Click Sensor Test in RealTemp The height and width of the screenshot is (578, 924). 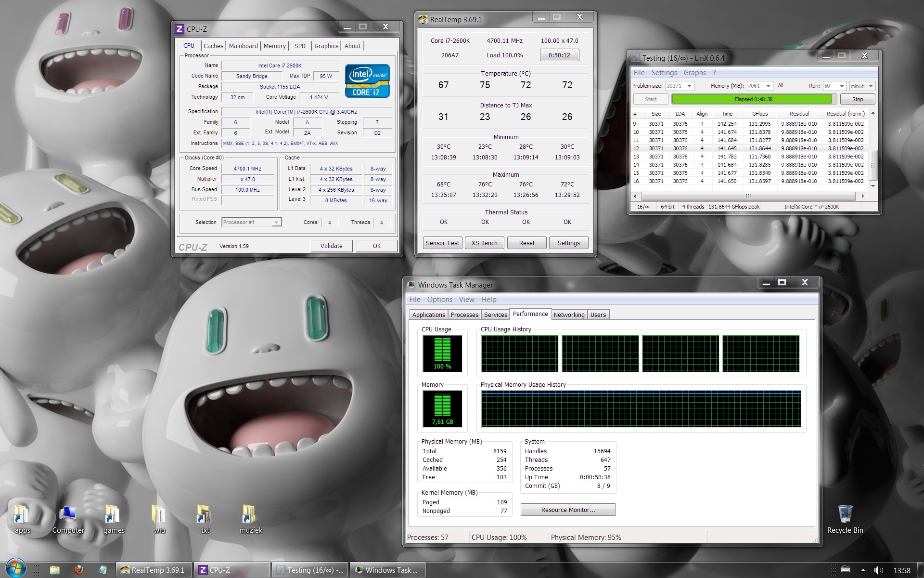(x=442, y=243)
